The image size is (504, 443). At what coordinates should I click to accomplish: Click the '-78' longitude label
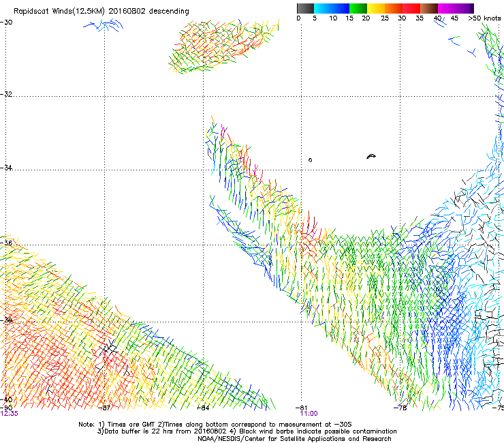(x=400, y=408)
